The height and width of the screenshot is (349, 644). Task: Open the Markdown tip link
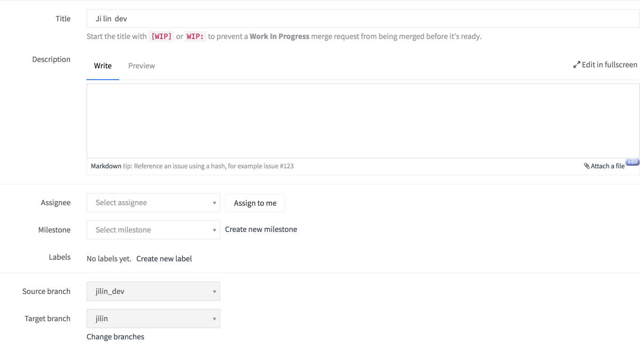pyautogui.click(x=106, y=166)
